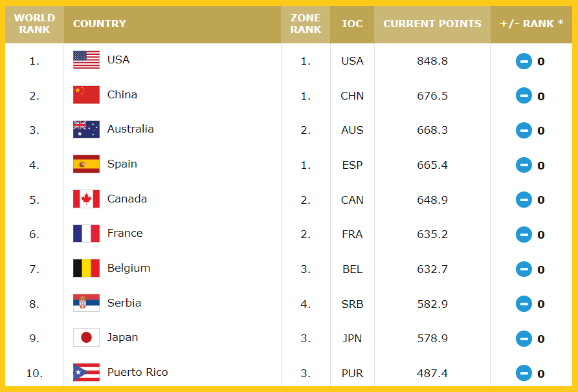Open the France country link
Screen dimensions: 578x392
pyautogui.click(x=124, y=234)
